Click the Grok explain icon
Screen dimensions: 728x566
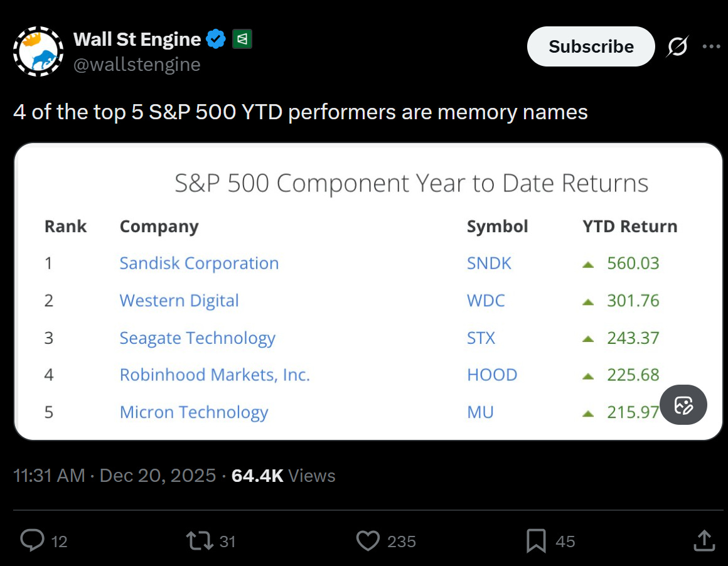[678, 46]
